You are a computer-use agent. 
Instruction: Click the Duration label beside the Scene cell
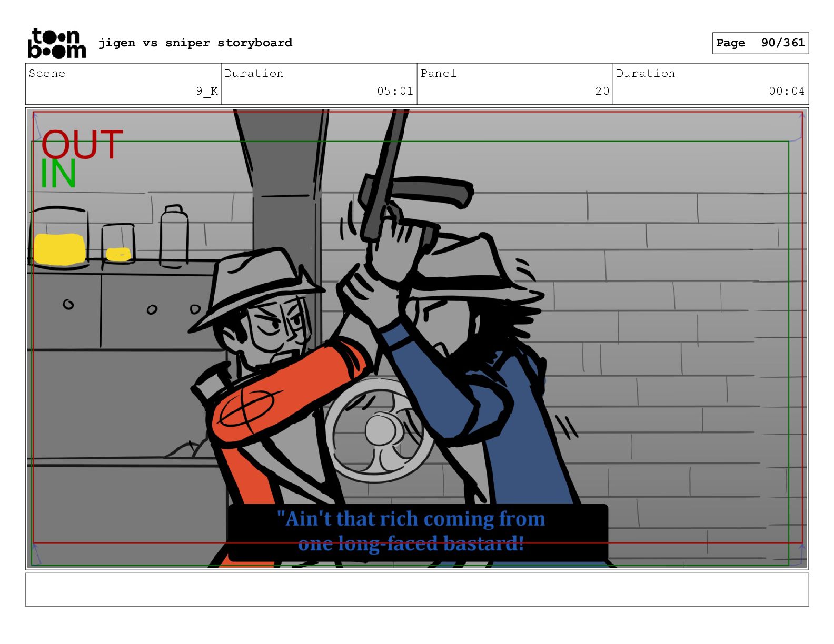pyautogui.click(x=254, y=73)
